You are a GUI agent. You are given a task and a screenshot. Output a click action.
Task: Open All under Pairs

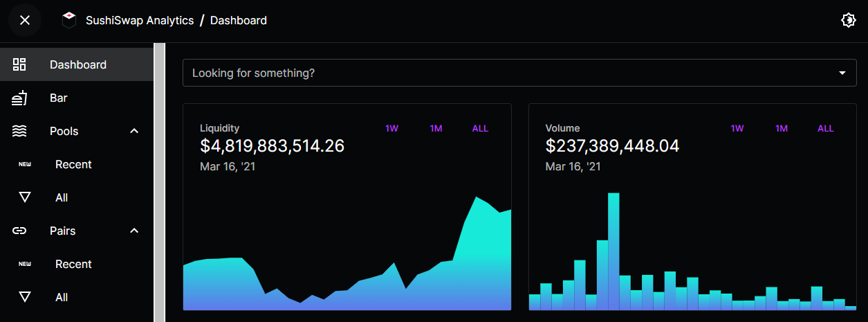[62, 297]
